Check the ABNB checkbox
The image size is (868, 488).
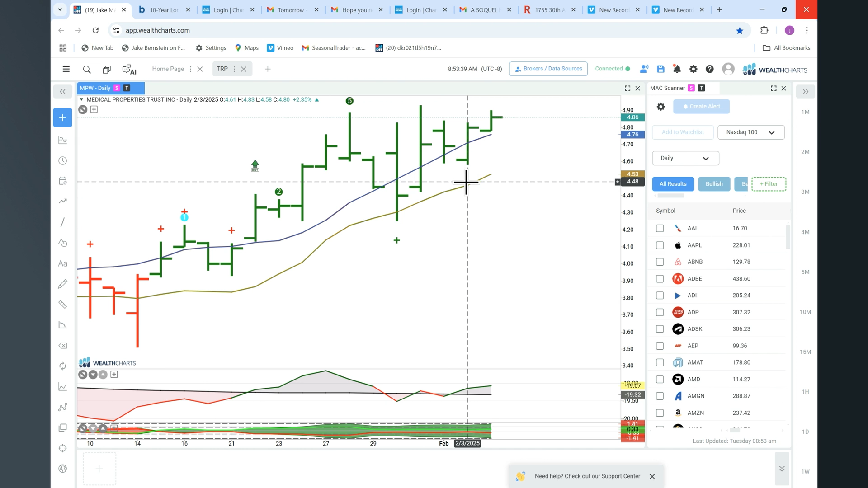(x=660, y=262)
